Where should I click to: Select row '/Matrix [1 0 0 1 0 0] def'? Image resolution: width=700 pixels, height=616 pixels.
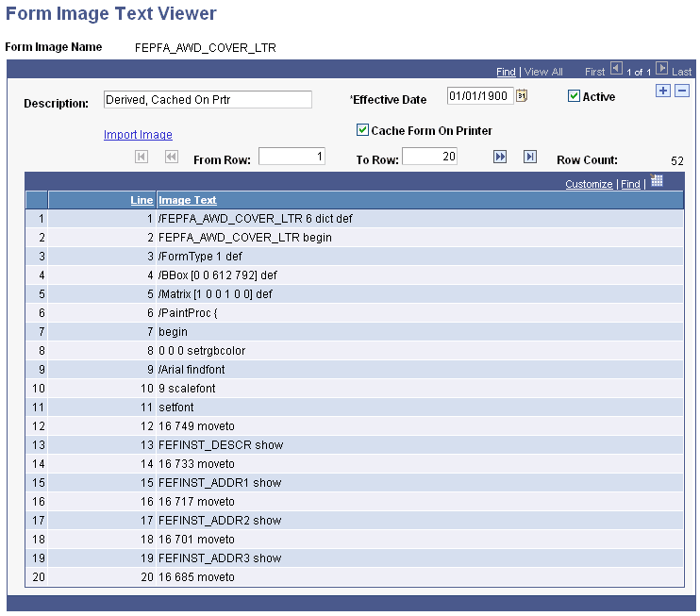coord(355,294)
